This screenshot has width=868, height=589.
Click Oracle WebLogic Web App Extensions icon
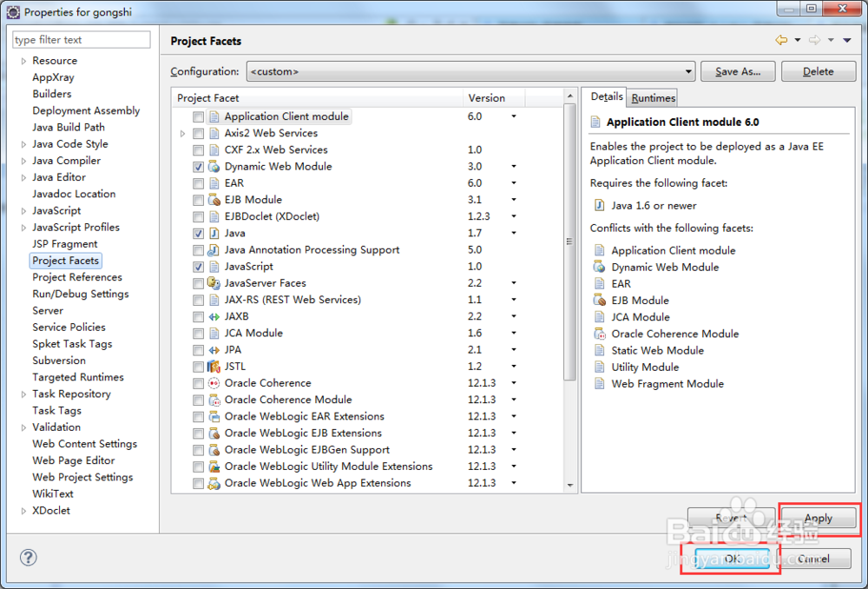214,483
